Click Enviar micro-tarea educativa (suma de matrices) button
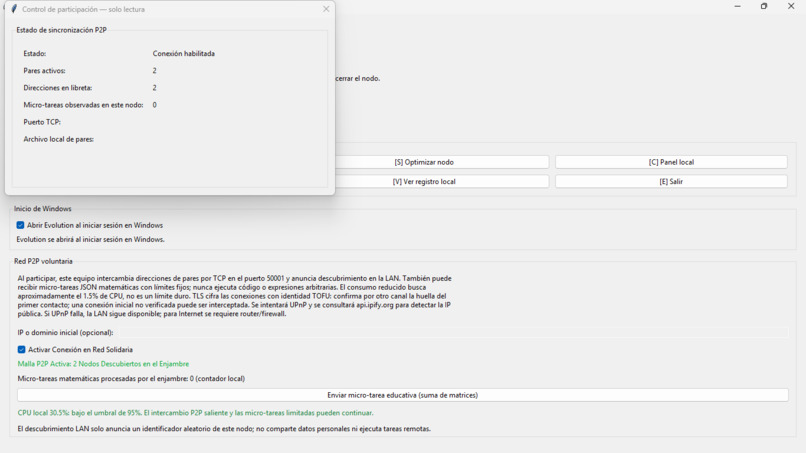 [x=402, y=395]
